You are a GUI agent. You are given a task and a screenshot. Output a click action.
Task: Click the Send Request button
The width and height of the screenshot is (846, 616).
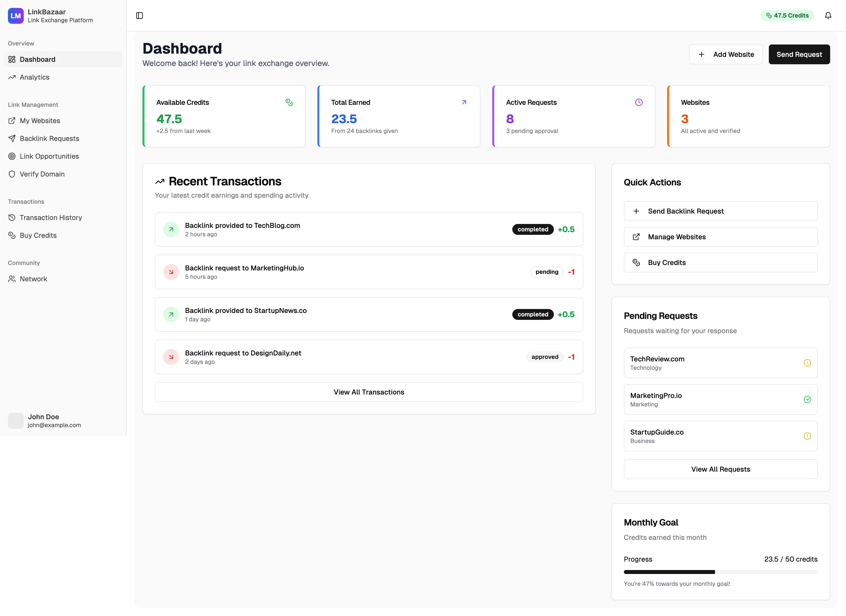click(x=799, y=54)
